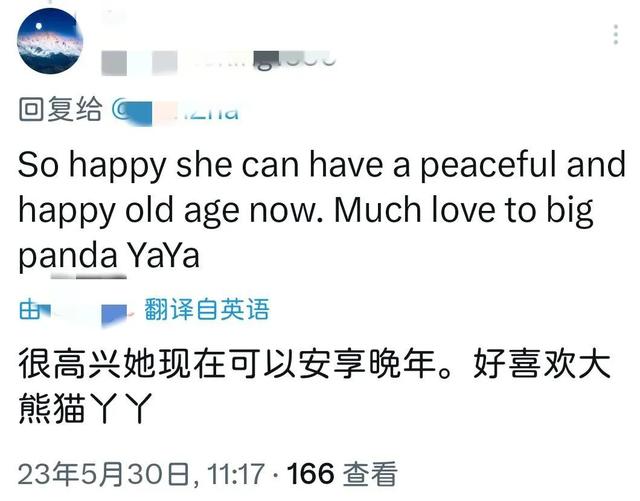
Task: Click the 11:17 post time
Action: [236, 474]
